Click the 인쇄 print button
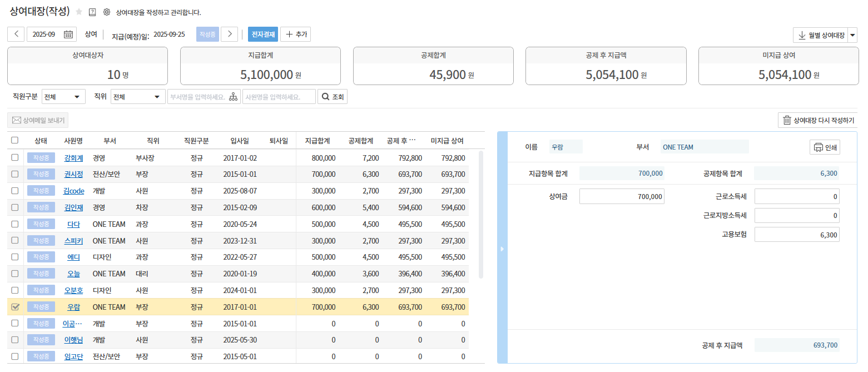The height and width of the screenshot is (372, 868). coord(825,147)
